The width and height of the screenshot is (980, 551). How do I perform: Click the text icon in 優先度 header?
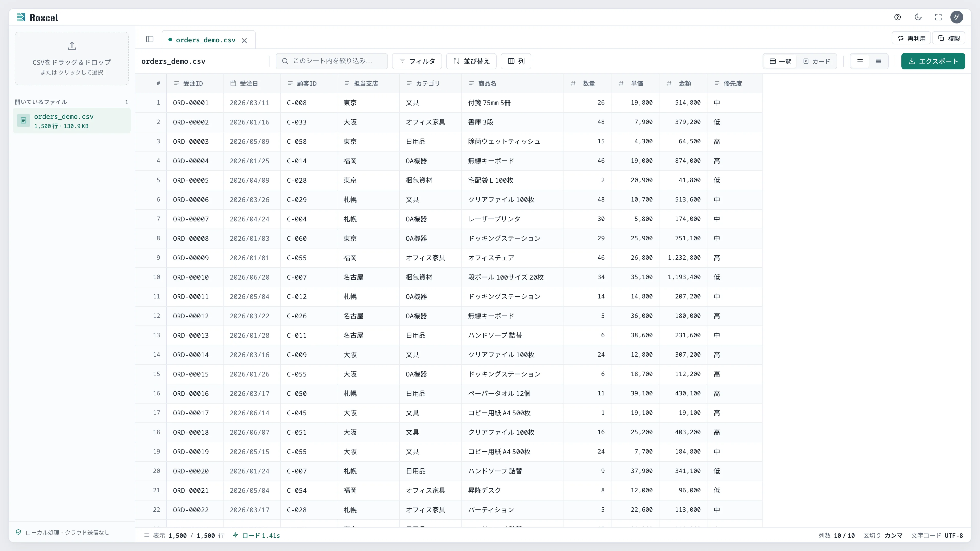[x=717, y=83]
